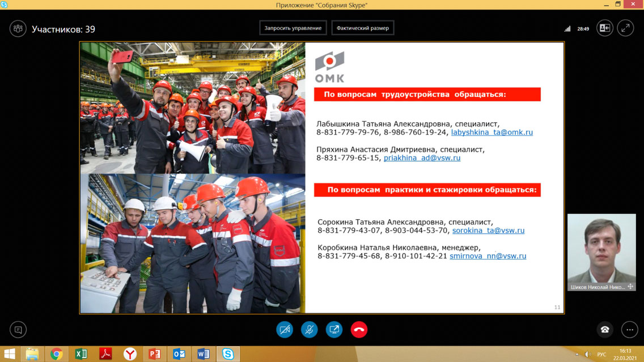Click the control panel workers photo
The width and height of the screenshot is (644, 362).
tap(193, 244)
